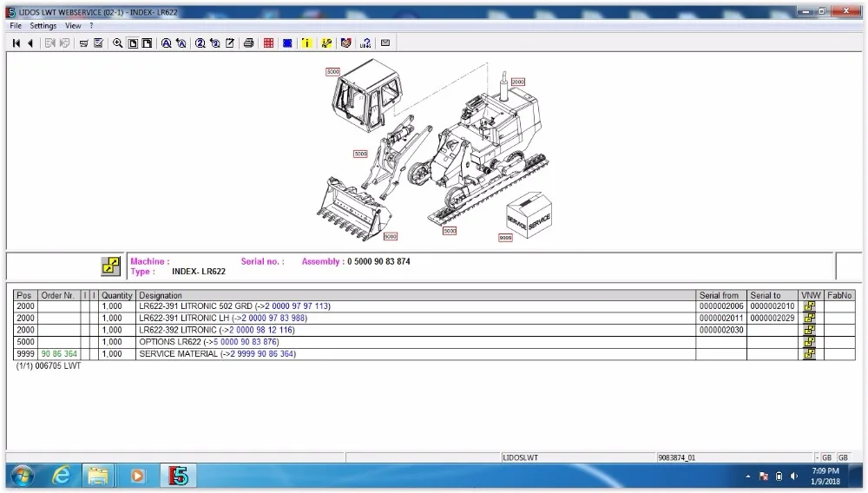The image size is (868, 493).
Task: Click the yellow link icon beside Machine
Action: tap(111, 266)
